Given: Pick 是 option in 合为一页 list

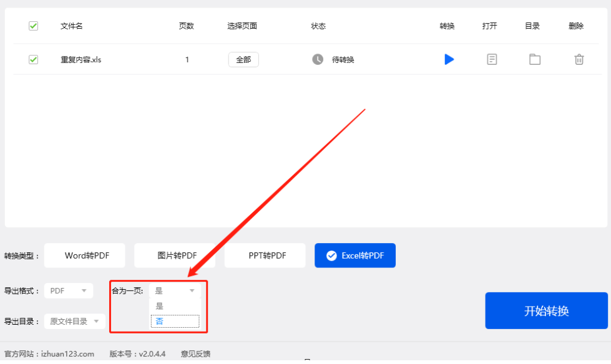Looking at the screenshot, I should pyautogui.click(x=175, y=306).
